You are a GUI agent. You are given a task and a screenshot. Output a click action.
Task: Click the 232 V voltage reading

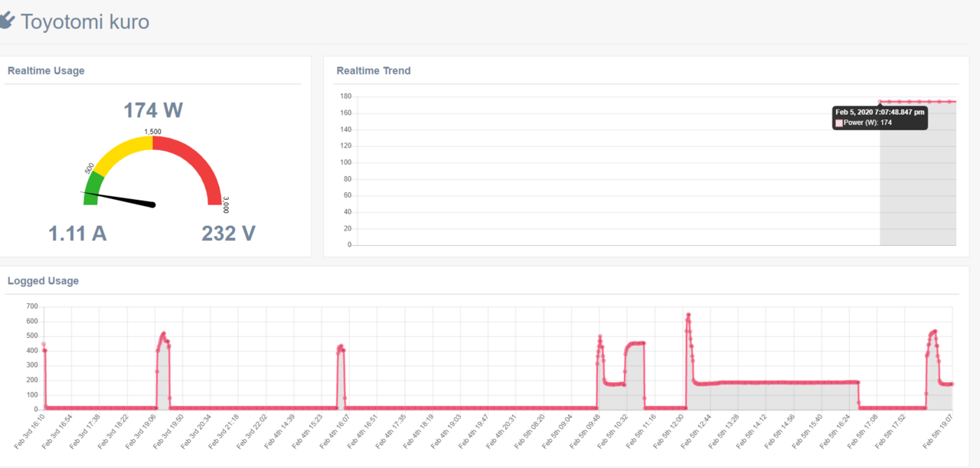click(228, 234)
